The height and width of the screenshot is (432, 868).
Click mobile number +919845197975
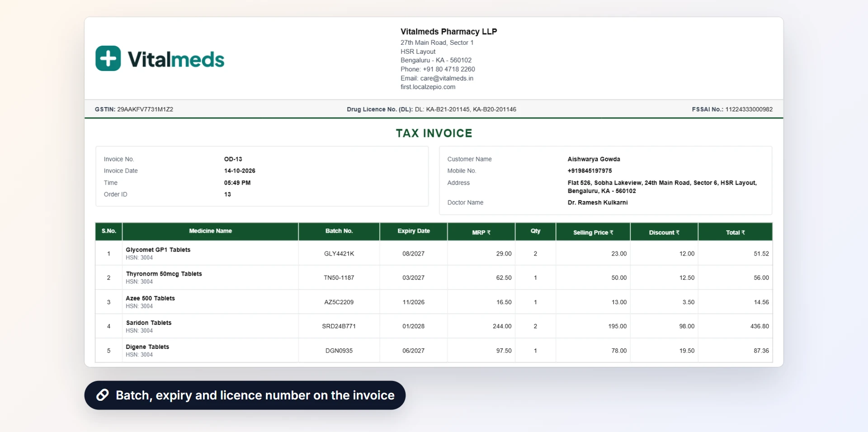[x=590, y=171]
